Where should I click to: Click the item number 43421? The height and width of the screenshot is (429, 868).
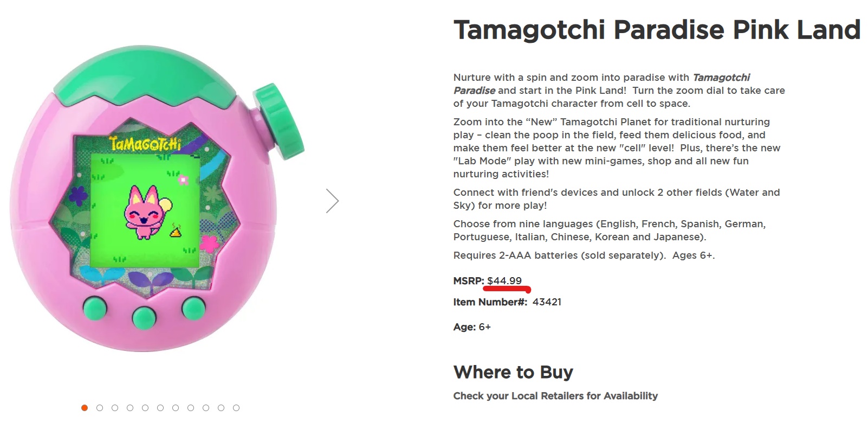(x=547, y=302)
